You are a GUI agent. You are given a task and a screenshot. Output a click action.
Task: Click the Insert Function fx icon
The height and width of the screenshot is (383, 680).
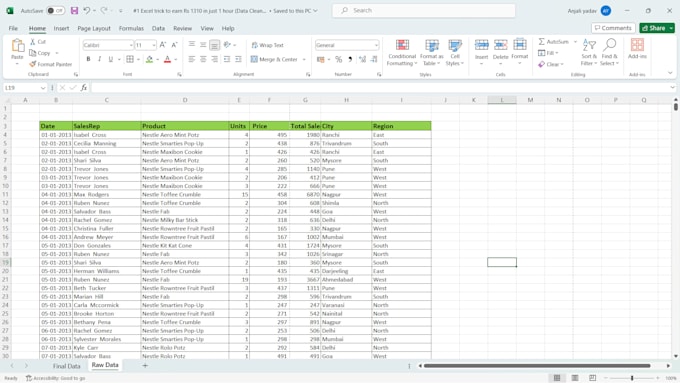click(84, 88)
